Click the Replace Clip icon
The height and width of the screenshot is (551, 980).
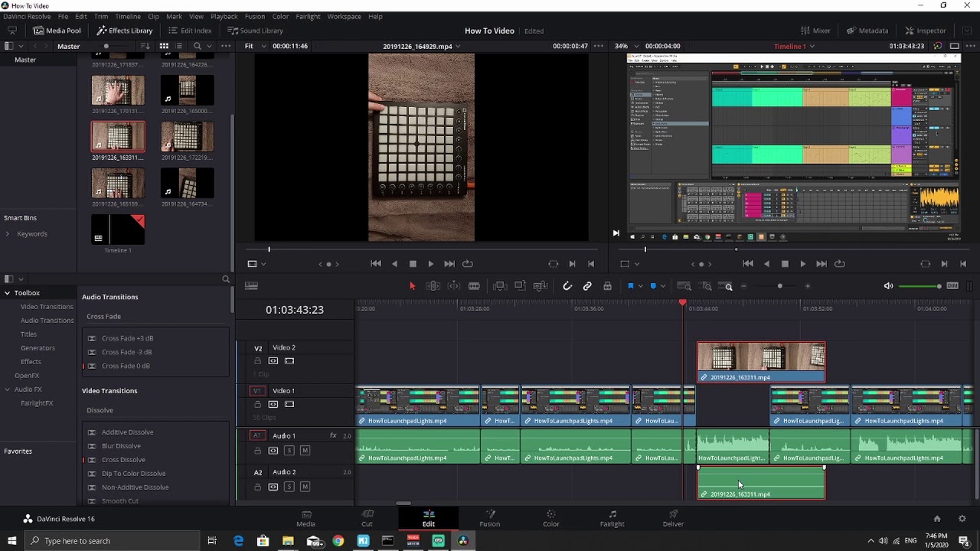(x=541, y=286)
